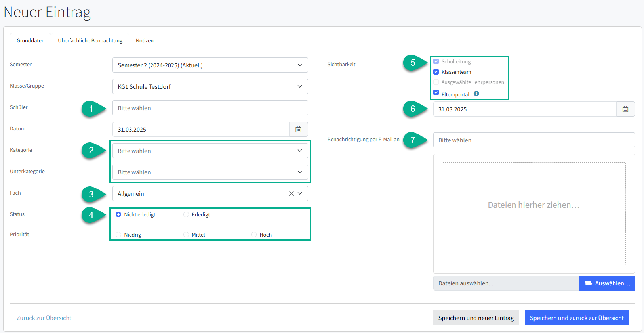Choose Mittel priority option
The height and width of the screenshot is (333, 644).
click(x=186, y=235)
